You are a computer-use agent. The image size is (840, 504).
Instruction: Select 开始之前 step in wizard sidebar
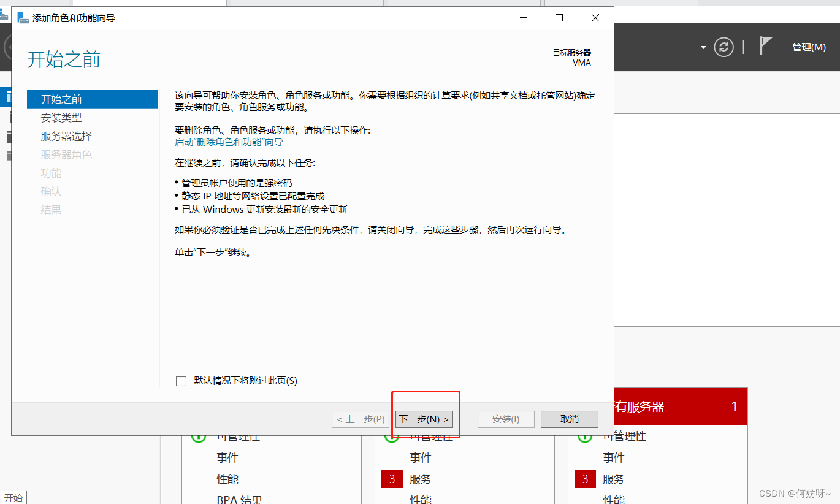tap(61, 99)
